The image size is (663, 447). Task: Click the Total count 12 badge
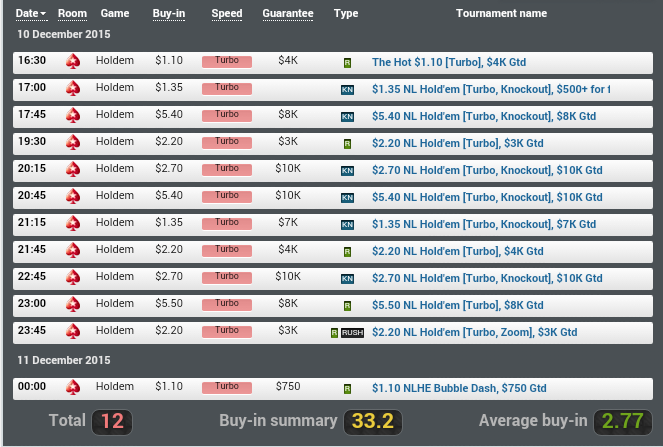pyautogui.click(x=112, y=422)
